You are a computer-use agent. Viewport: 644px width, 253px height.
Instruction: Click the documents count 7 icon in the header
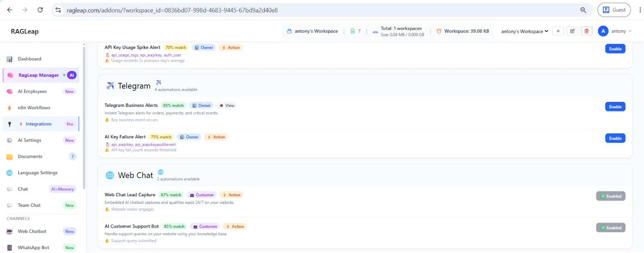(x=353, y=31)
